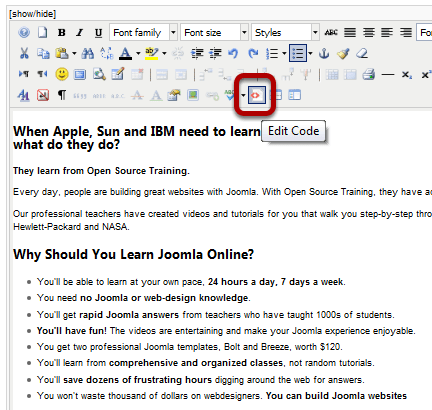The width and height of the screenshot is (432, 410).
Task: Click the Edit Code source button
Action: tap(257, 95)
